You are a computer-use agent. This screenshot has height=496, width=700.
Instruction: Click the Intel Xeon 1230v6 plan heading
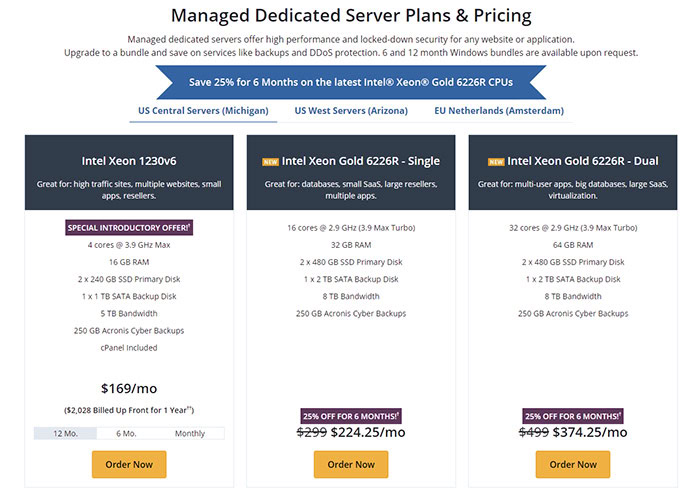tap(129, 160)
